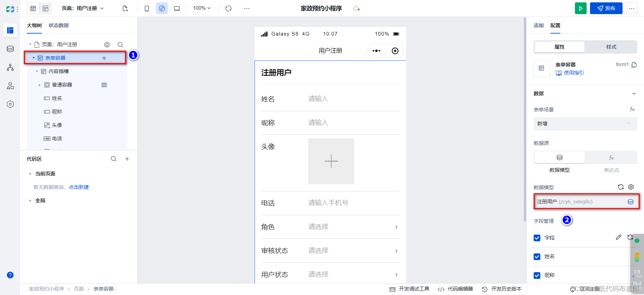Copy the form1 component ID

coord(634,65)
